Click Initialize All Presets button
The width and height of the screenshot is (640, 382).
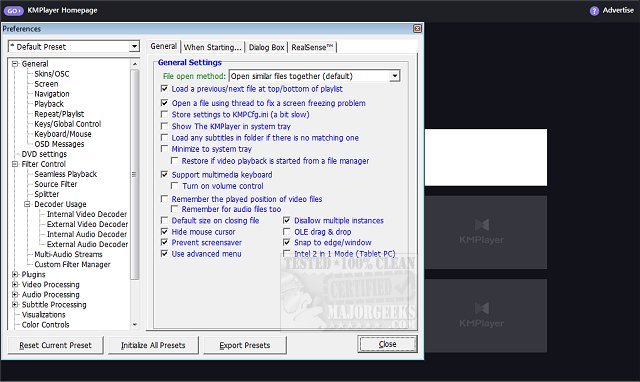(x=153, y=345)
